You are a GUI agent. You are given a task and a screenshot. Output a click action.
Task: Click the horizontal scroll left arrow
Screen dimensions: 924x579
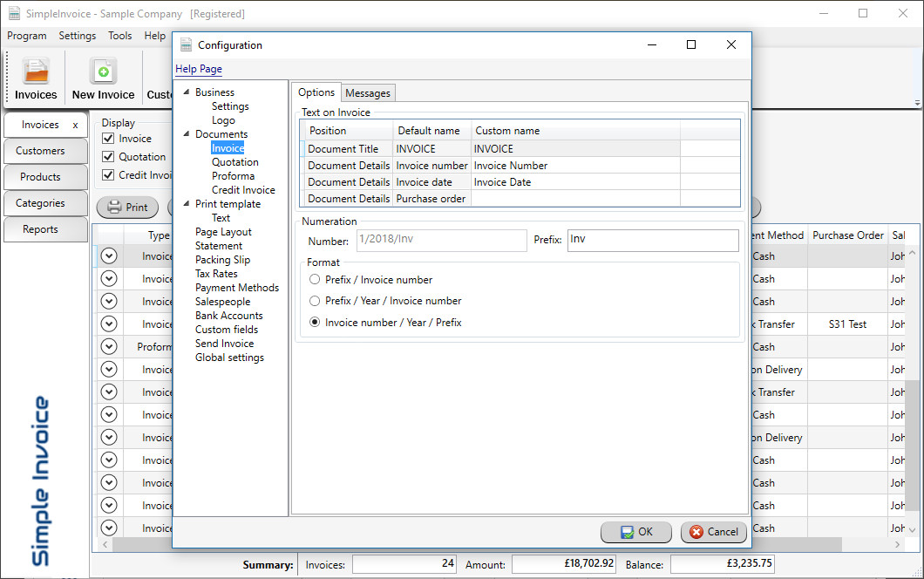pyautogui.click(x=105, y=545)
